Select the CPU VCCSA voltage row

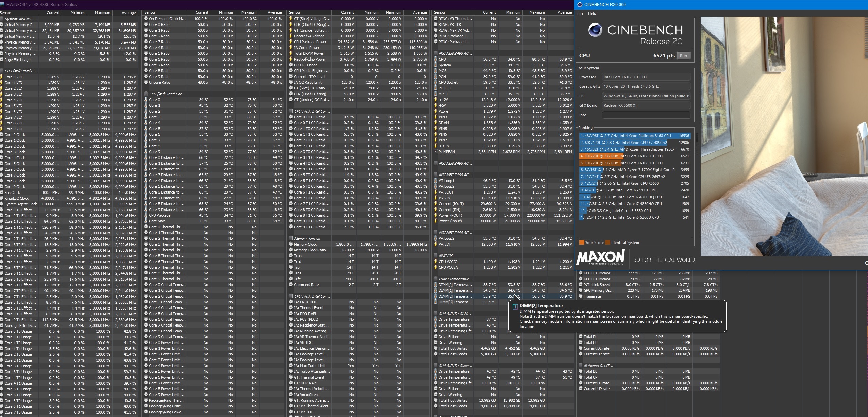pos(503,267)
